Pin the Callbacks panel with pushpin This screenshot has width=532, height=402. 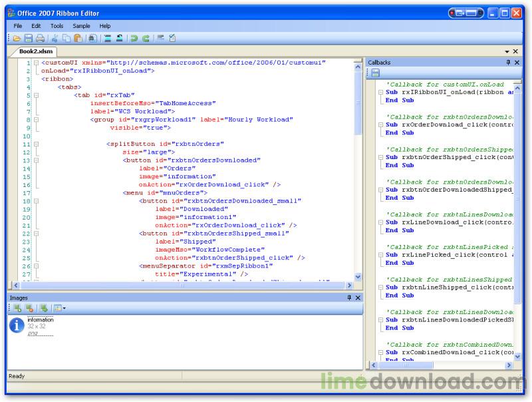pyautogui.click(x=508, y=62)
